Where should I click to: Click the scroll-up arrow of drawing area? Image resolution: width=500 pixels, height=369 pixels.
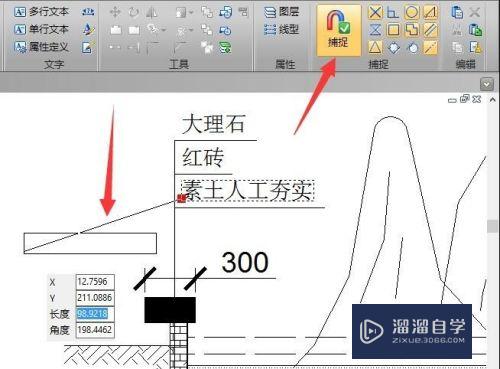coord(493,100)
